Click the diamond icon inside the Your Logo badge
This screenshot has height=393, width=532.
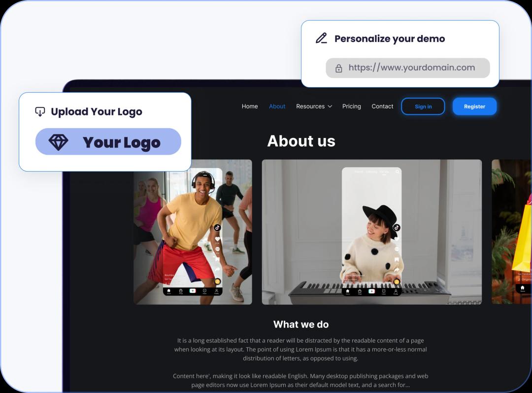tap(58, 142)
